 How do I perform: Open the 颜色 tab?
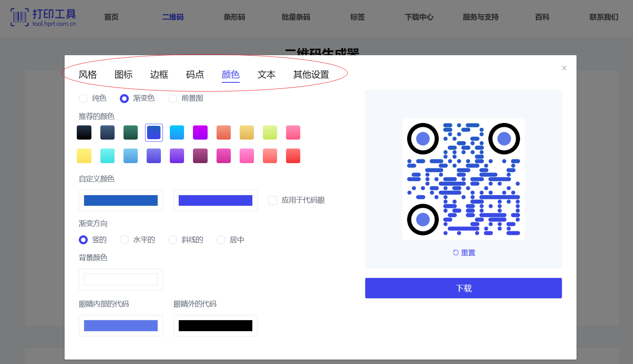[231, 75]
